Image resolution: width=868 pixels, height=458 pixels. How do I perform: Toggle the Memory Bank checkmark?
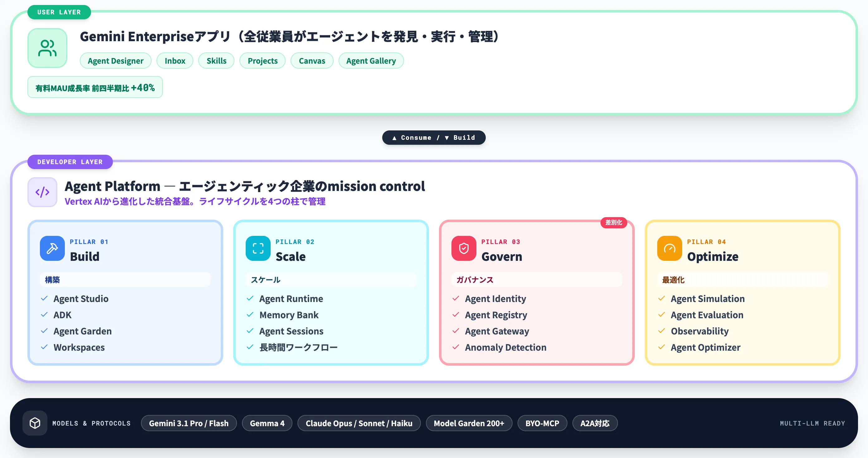coord(250,315)
